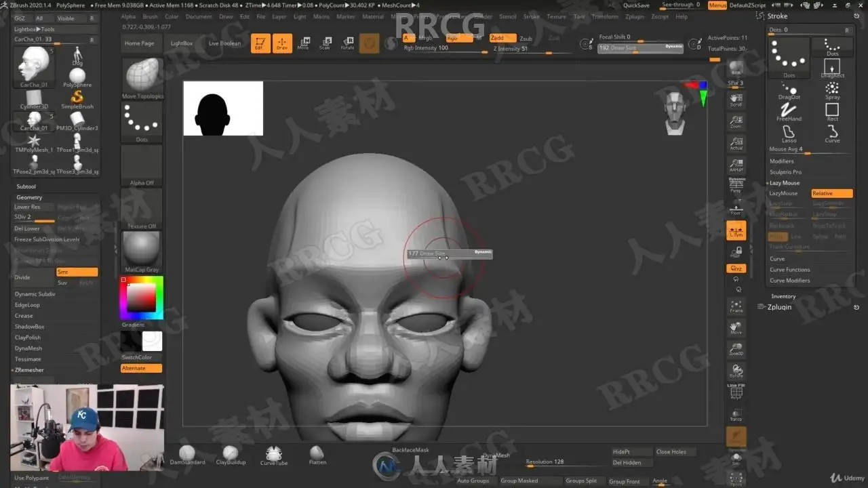Toggle Relative LazyMouse option
Viewport: 868px width, 488px height.
click(832, 193)
